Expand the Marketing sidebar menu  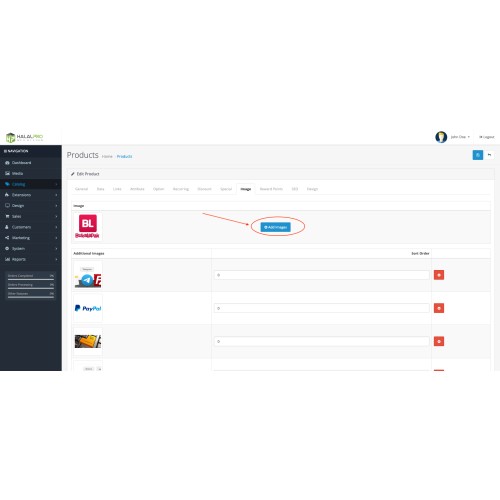pyautogui.click(x=31, y=238)
